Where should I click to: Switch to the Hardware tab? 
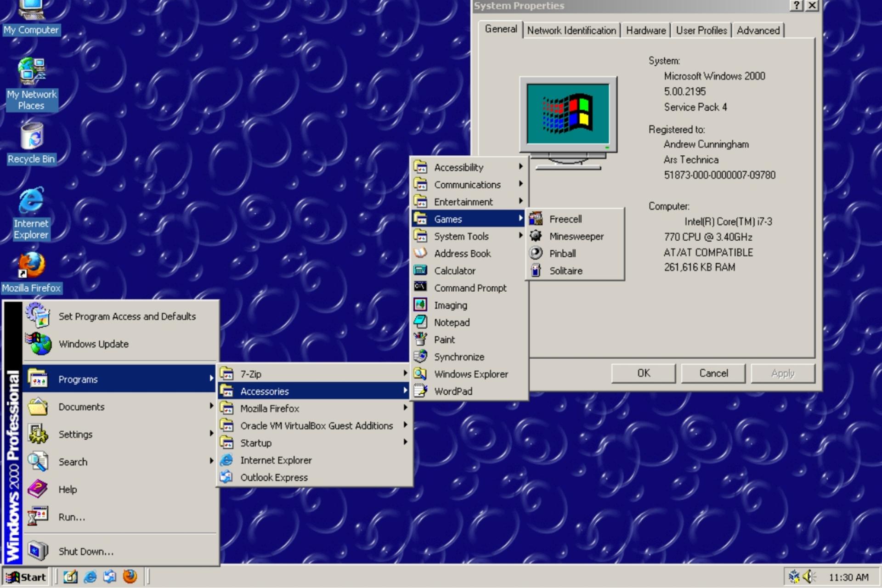coord(645,30)
